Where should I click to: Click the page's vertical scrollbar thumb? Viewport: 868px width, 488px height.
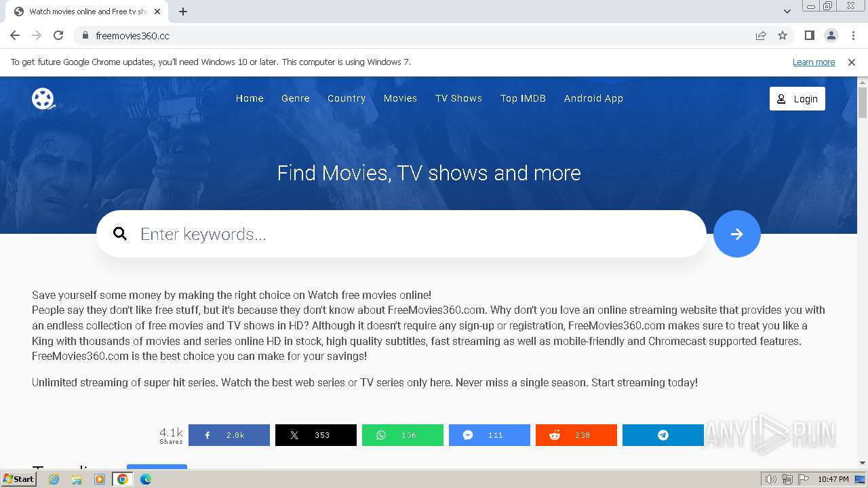tap(863, 102)
